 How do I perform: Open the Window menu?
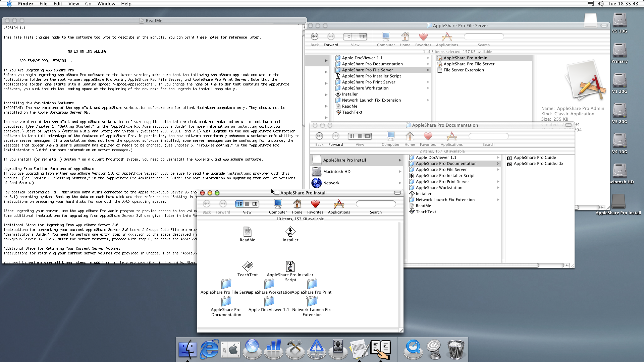tap(106, 4)
